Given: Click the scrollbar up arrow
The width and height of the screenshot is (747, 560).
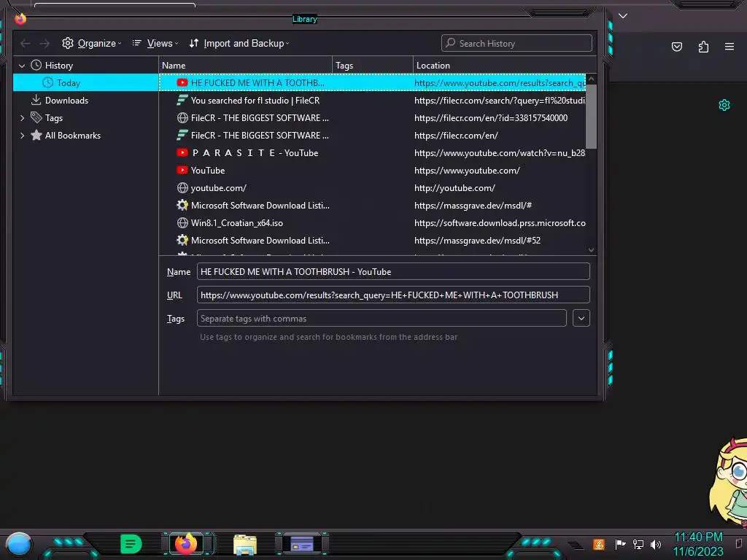Looking at the screenshot, I should pyautogui.click(x=591, y=79).
